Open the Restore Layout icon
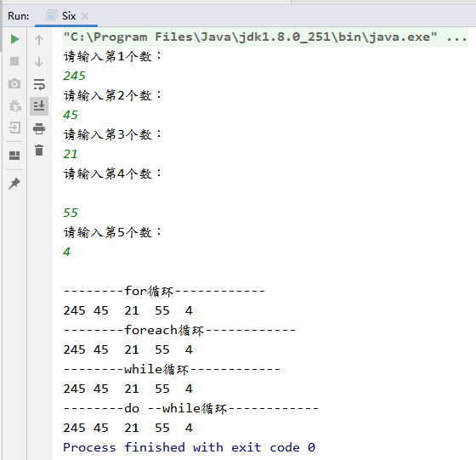Image resolution: width=476 pixels, height=460 pixels. click(14, 156)
